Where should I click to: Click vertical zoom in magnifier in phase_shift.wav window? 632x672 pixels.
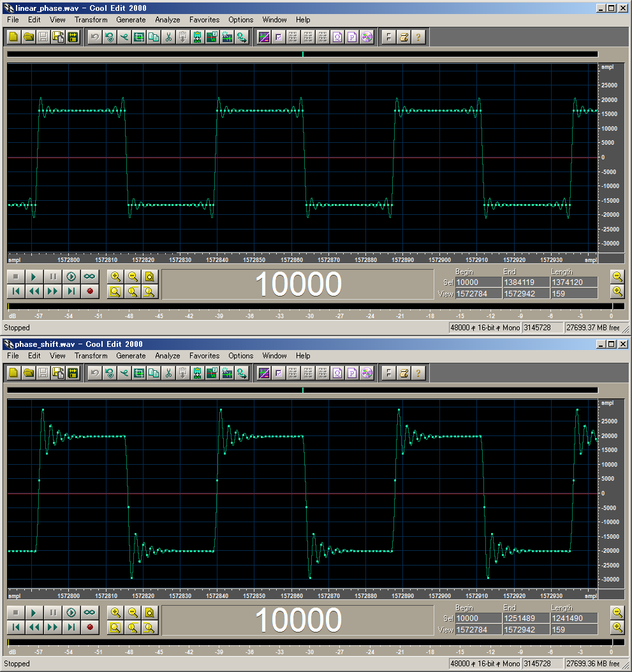click(x=617, y=627)
